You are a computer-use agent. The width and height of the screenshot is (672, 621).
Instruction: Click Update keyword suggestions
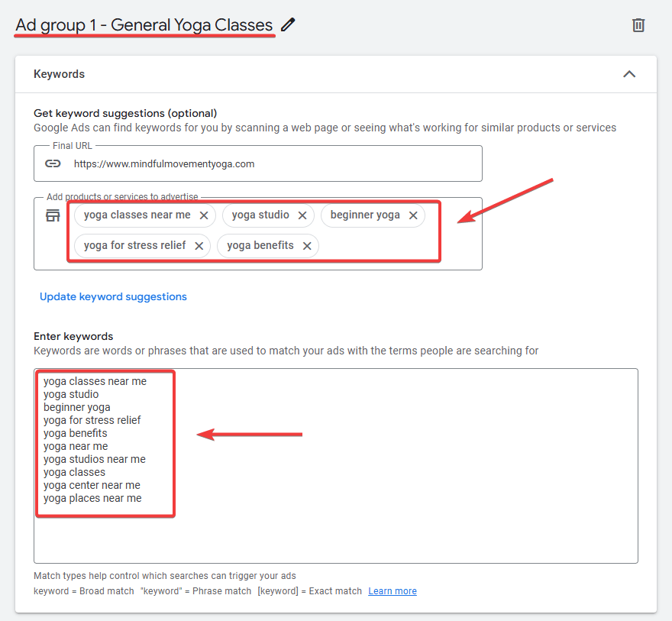pyautogui.click(x=113, y=296)
